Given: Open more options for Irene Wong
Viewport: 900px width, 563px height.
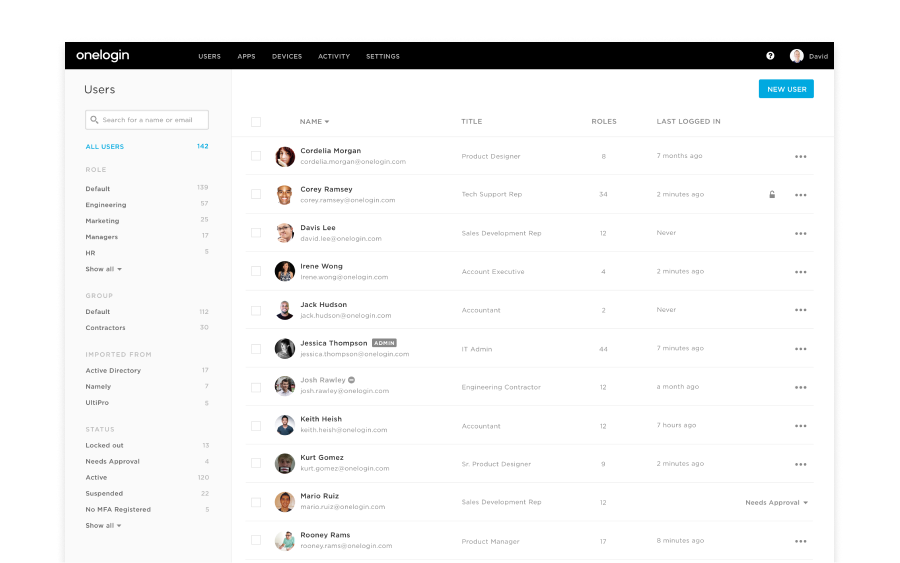Looking at the screenshot, I should pos(801,272).
